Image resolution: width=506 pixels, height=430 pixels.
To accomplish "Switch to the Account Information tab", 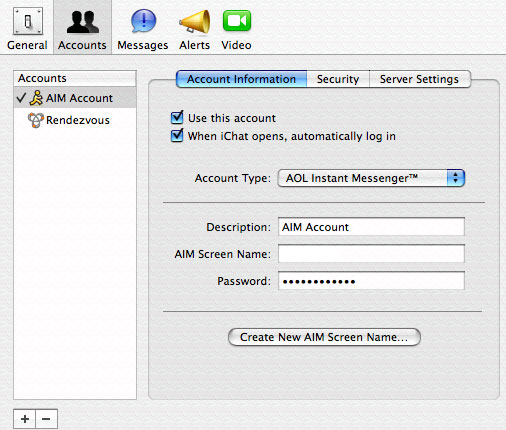I will [241, 79].
